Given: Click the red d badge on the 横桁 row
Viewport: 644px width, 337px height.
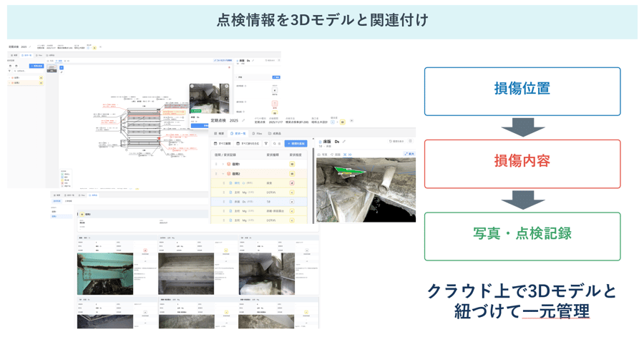Looking at the screenshot, I should coord(292,183).
